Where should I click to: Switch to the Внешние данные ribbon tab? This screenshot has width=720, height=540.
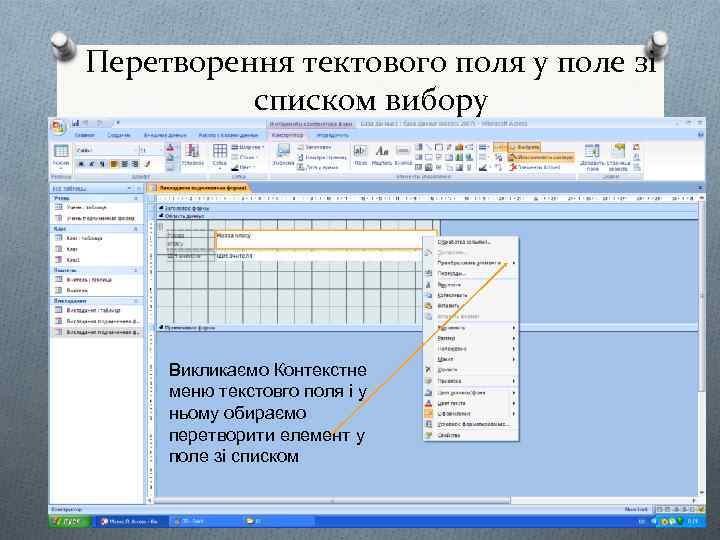coord(165,135)
